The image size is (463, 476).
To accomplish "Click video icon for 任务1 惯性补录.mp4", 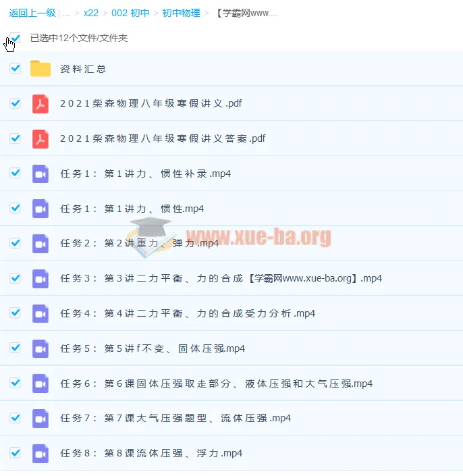I will (x=40, y=174).
